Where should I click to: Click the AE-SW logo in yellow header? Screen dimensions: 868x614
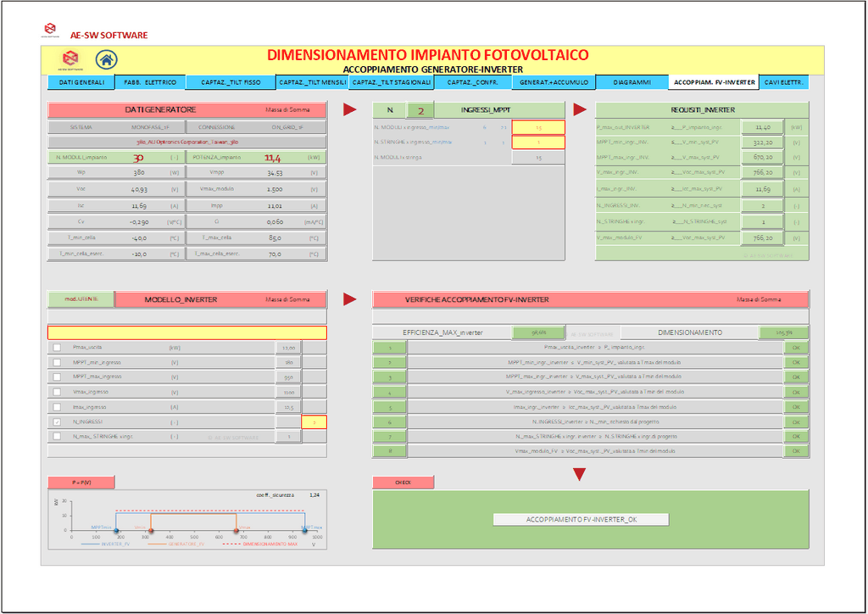[69, 59]
